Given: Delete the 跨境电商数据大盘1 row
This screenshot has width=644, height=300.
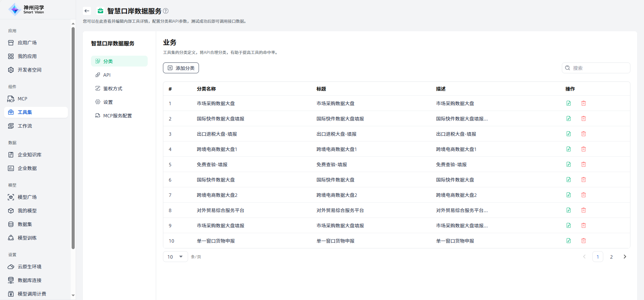Looking at the screenshot, I should [584, 149].
